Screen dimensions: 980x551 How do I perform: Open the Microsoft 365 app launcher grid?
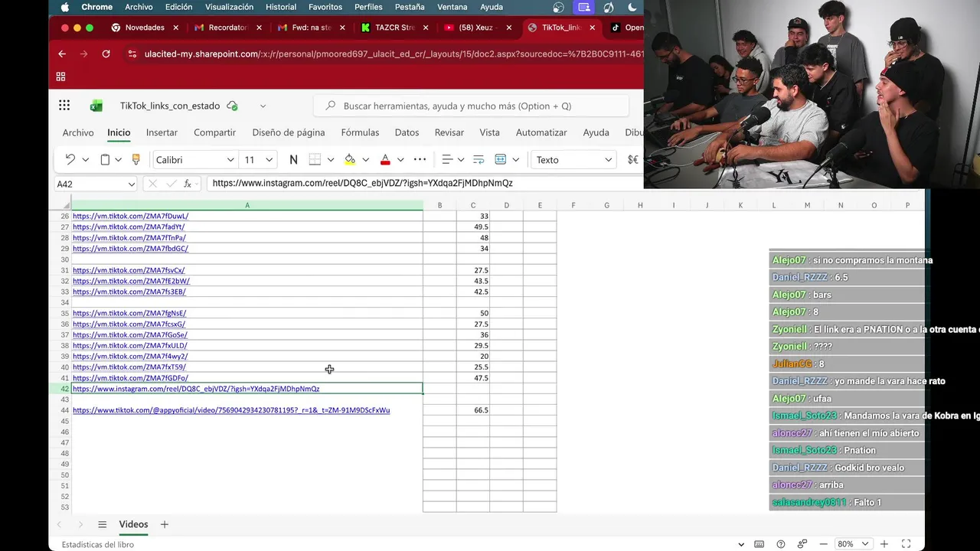(x=64, y=106)
